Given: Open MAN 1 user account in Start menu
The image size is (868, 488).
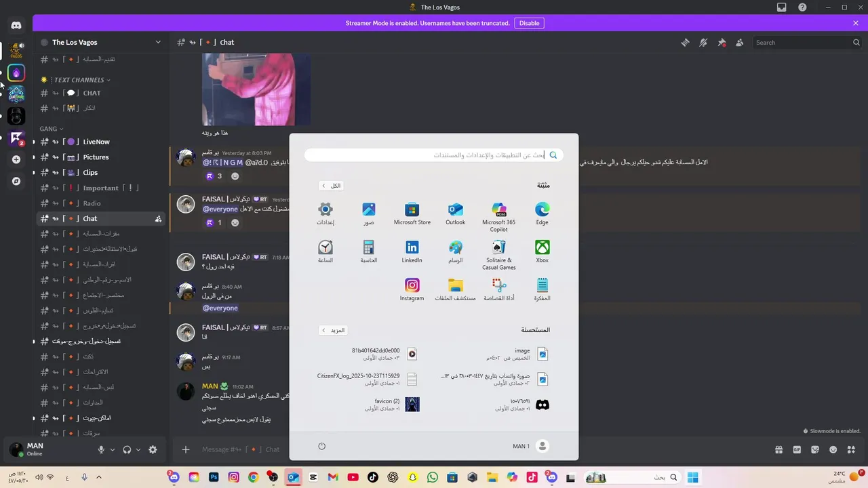Looking at the screenshot, I should [530, 446].
